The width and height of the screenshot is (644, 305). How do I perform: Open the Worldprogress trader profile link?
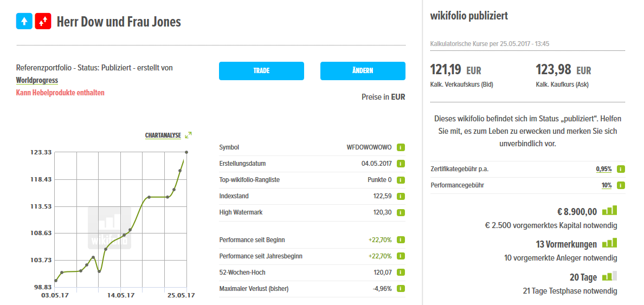click(37, 80)
